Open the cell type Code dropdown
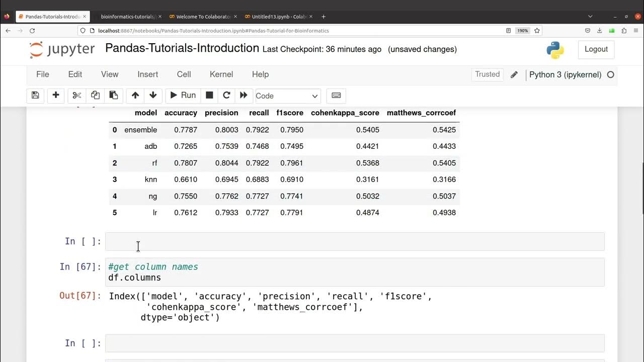 click(x=287, y=96)
